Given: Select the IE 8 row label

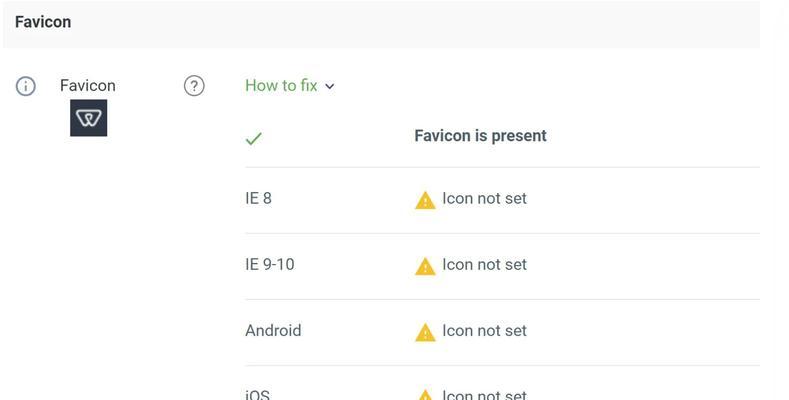Looking at the screenshot, I should click(x=259, y=198).
